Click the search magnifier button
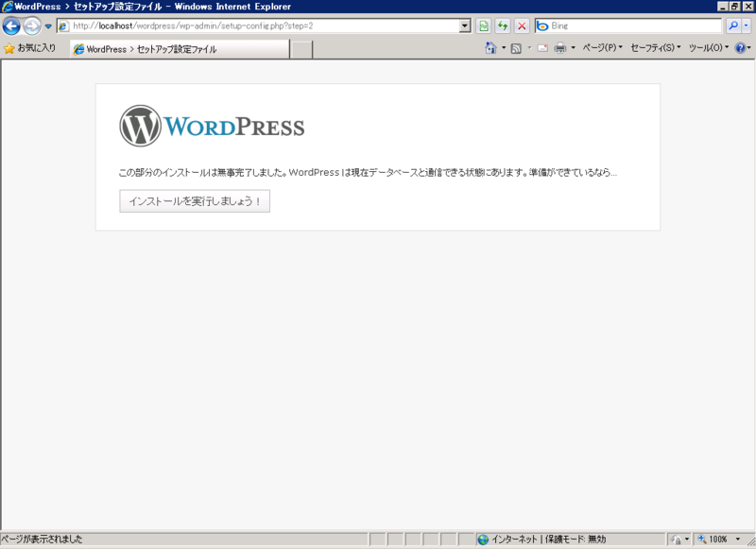The image size is (756, 549). (x=733, y=26)
